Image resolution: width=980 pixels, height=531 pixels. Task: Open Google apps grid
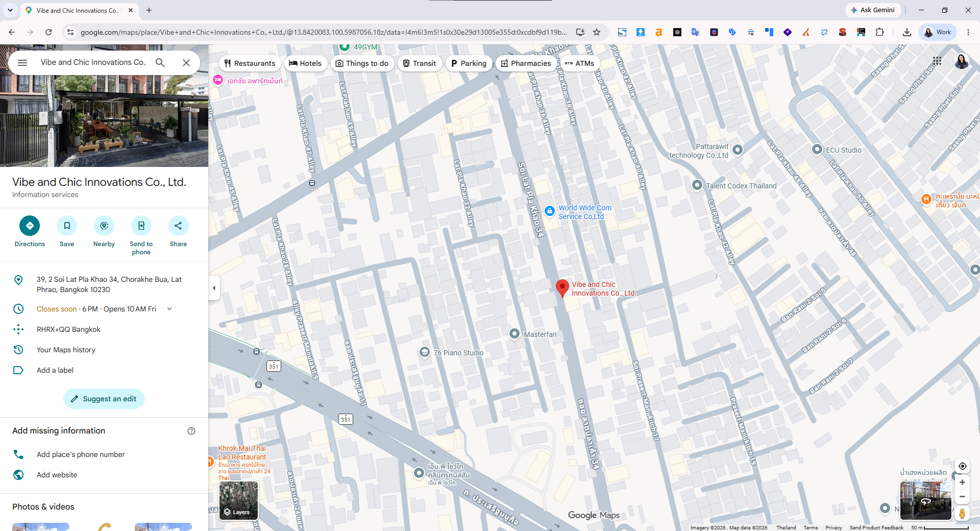(937, 61)
